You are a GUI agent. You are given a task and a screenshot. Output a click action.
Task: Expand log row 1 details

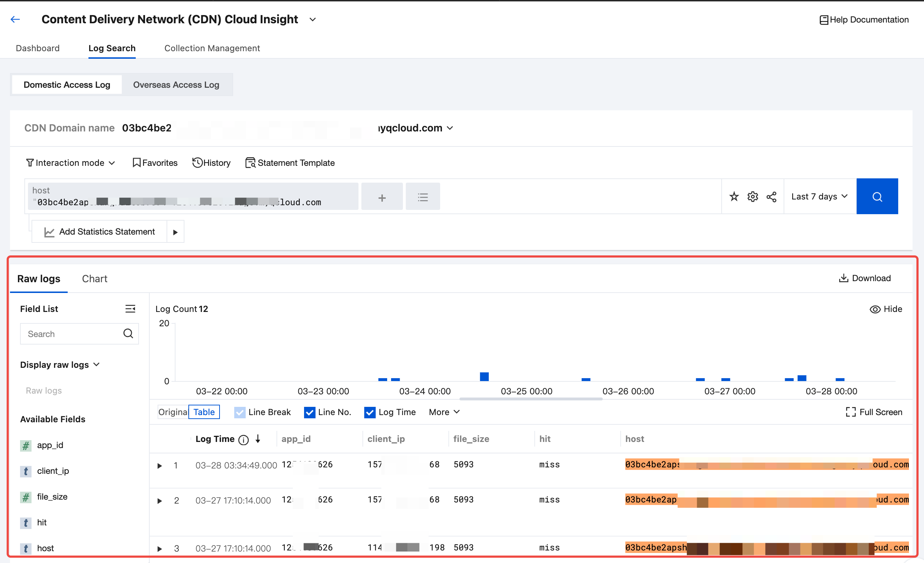[159, 466]
